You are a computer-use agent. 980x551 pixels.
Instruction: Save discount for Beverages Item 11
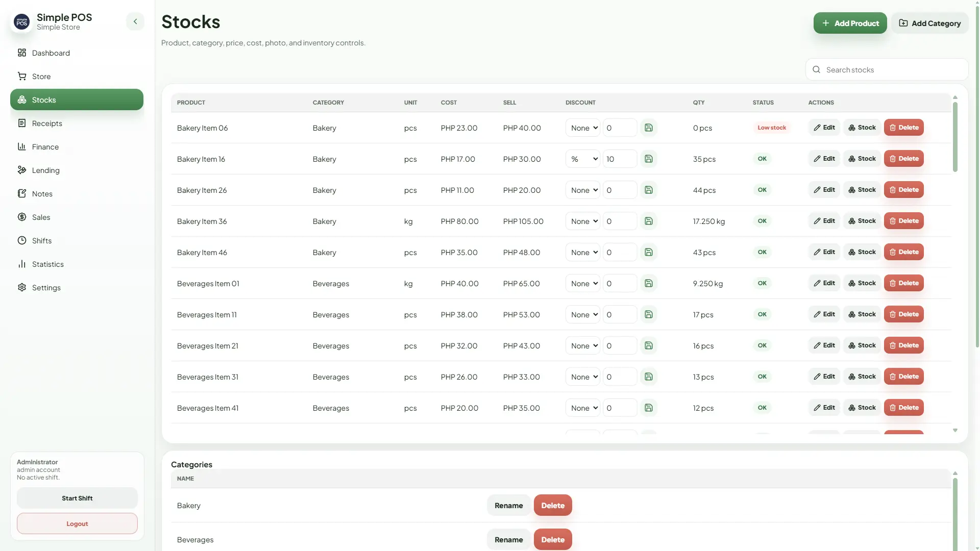pos(649,314)
